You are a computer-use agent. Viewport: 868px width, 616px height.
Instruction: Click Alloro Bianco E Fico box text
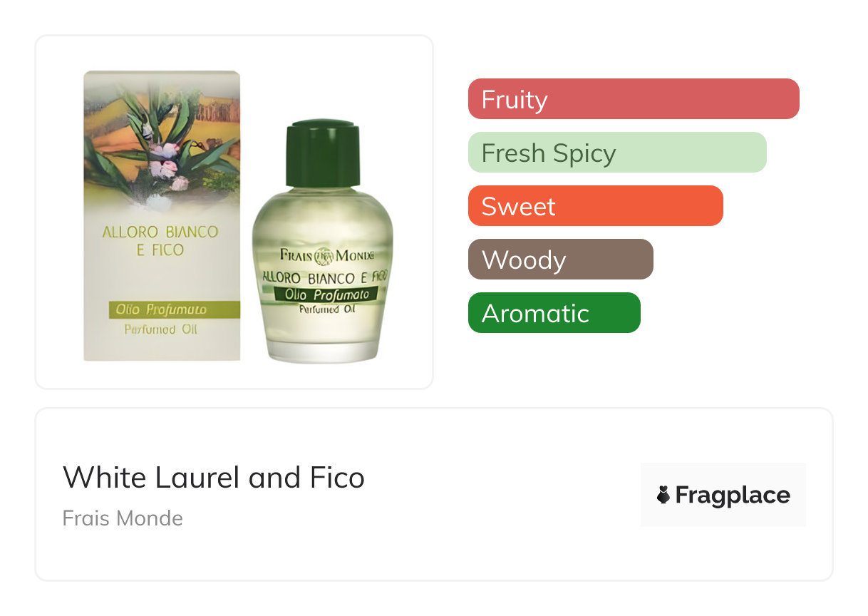point(160,241)
